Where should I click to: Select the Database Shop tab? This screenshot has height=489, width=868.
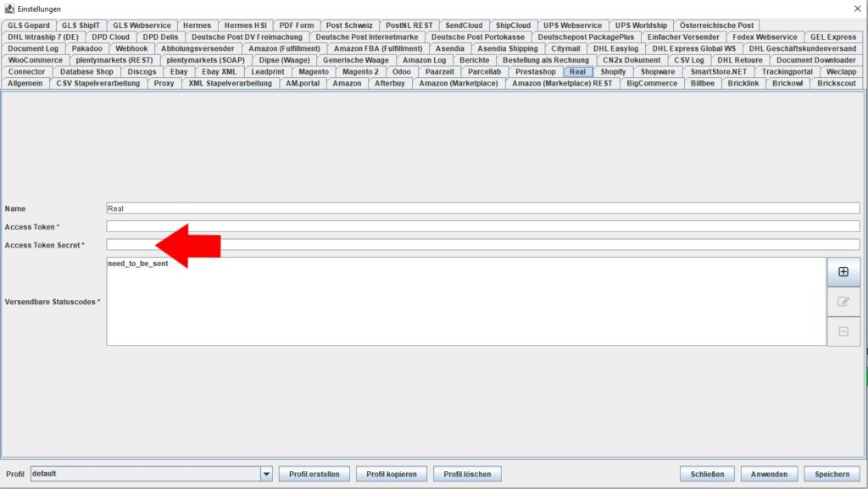pyautogui.click(x=86, y=71)
